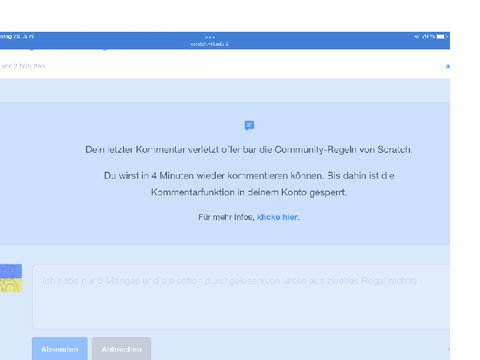Tap the battery percentage reading

click(x=428, y=37)
